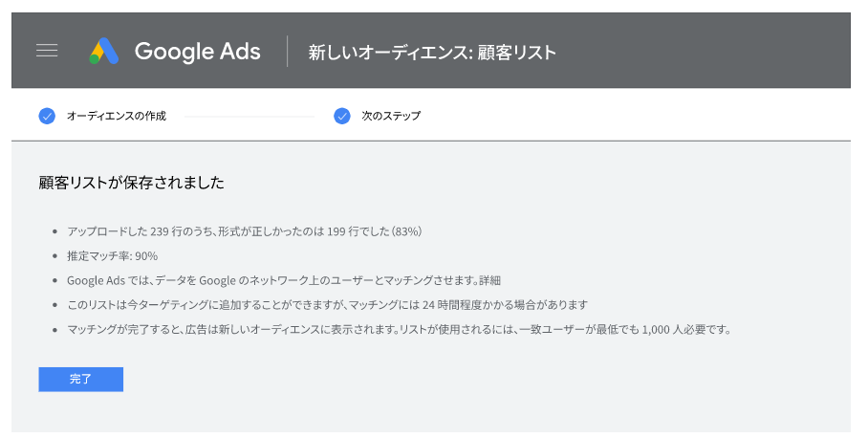Click the Google Ads logo icon
The height and width of the screenshot is (438, 868).
click(x=103, y=51)
